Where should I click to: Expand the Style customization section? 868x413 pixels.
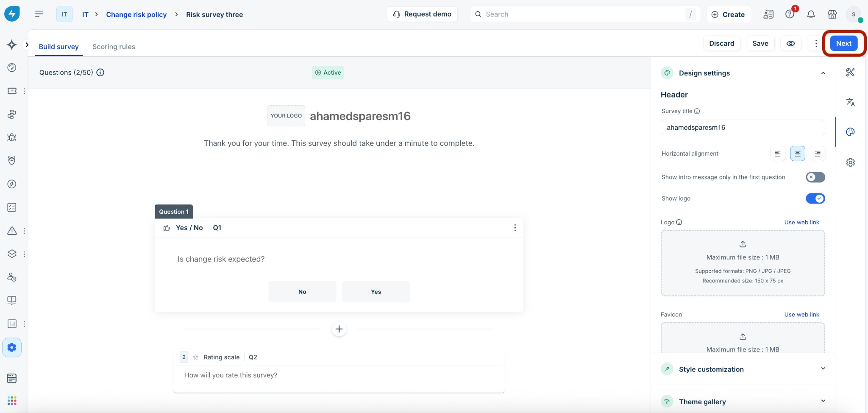(823, 368)
